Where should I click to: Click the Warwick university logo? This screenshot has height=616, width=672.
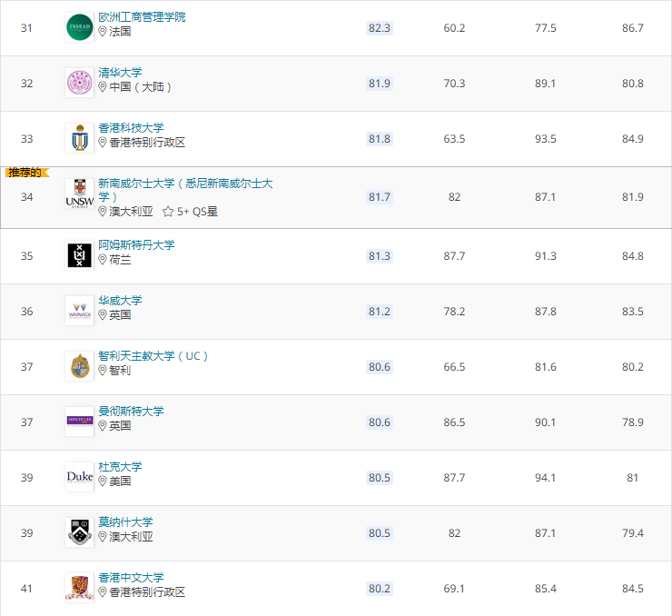point(79,312)
